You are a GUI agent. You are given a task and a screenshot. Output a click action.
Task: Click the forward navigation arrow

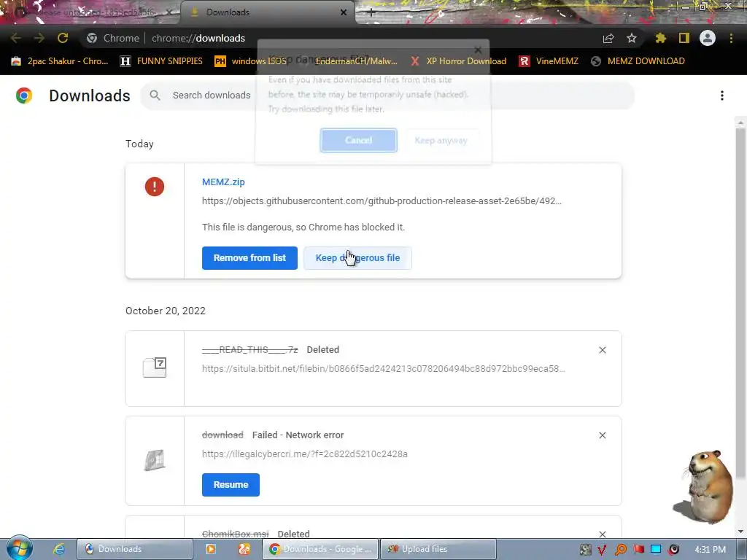pos(39,38)
